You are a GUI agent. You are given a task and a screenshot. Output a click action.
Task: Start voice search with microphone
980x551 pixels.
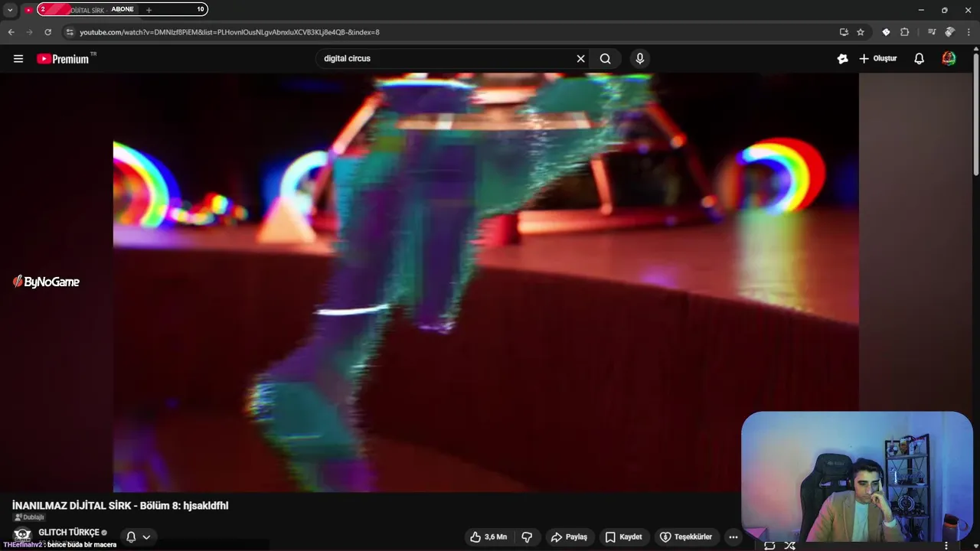pos(640,58)
